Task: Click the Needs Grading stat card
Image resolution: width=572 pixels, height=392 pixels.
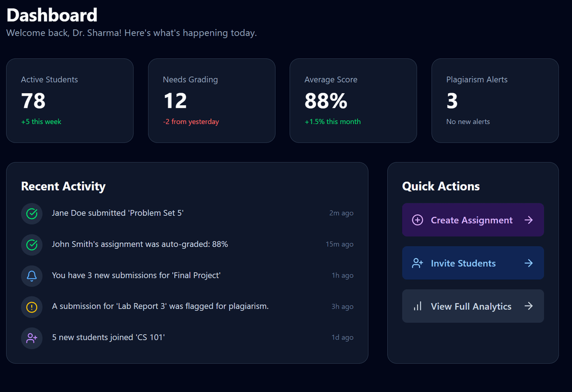Action: [211, 101]
